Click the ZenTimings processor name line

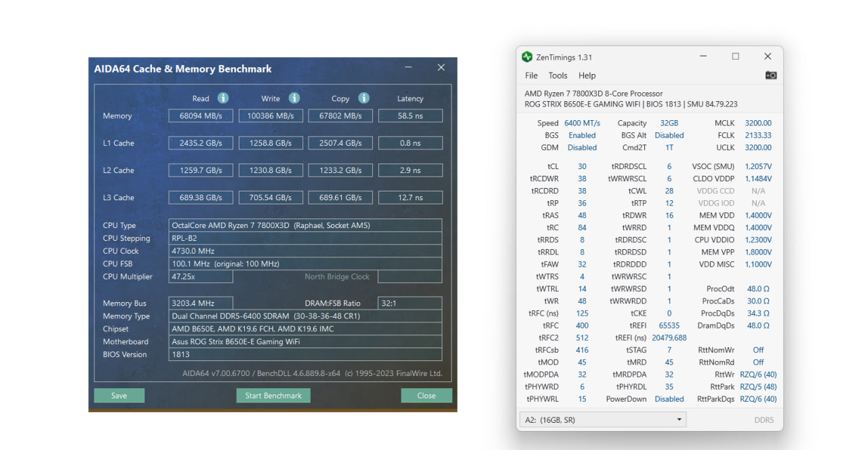coord(593,94)
